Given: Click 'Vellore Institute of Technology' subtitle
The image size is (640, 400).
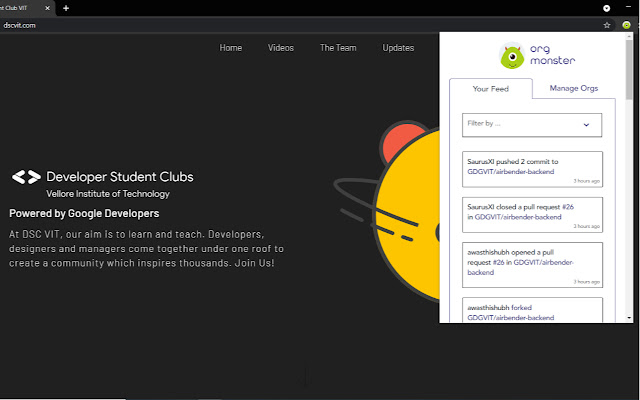Looking at the screenshot, I should [x=108, y=194].
